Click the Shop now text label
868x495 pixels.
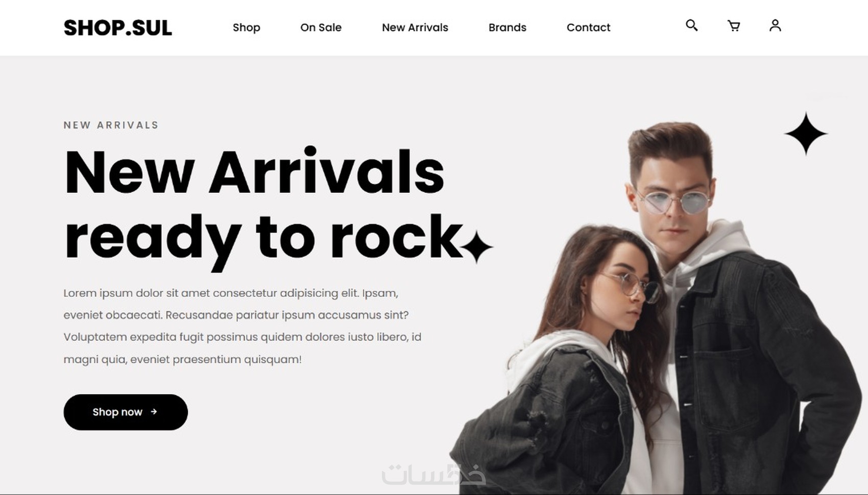tap(117, 412)
